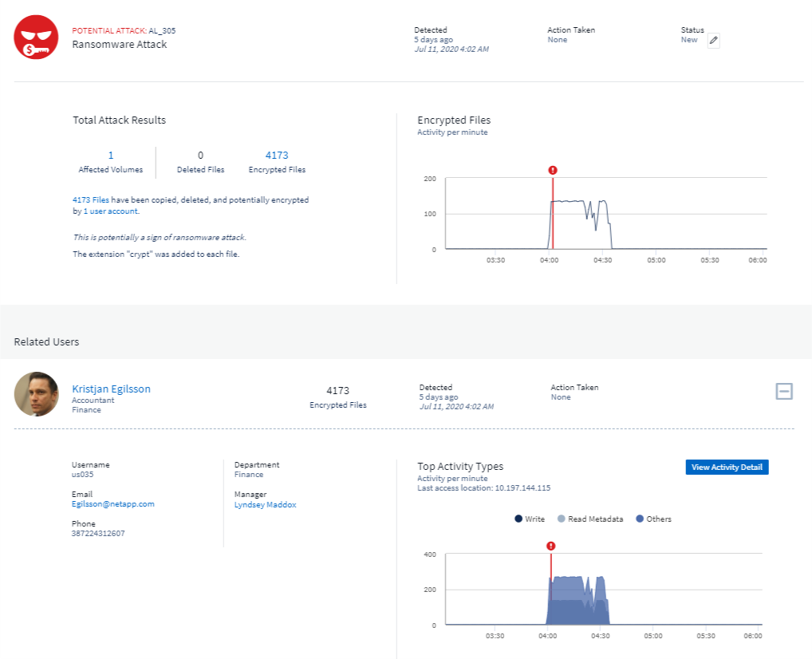Click the Egilsson@netapp.com email link
Image resolution: width=812 pixels, height=659 pixels.
click(112, 504)
